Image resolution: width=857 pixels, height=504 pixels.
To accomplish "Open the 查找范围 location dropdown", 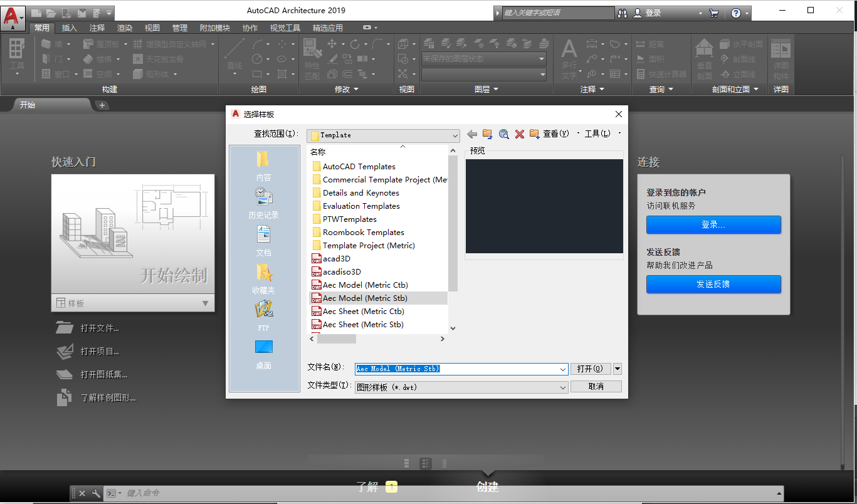I will [x=456, y=135].
